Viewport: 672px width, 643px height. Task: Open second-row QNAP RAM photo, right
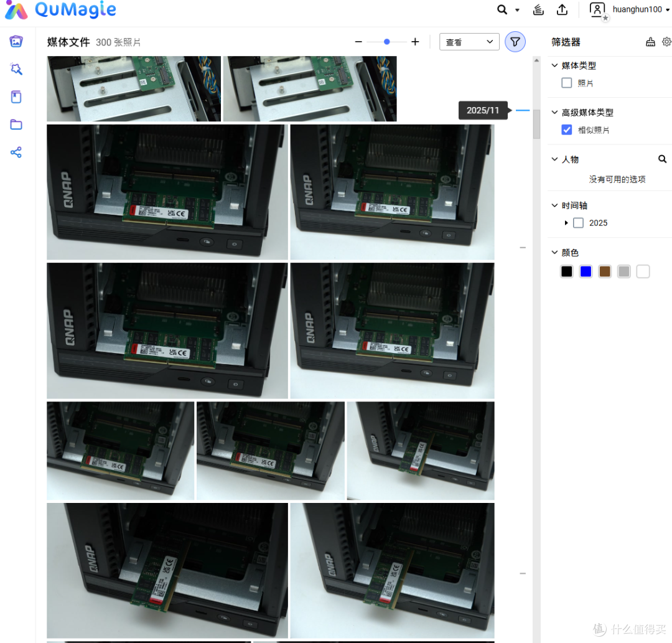pyautogui.click(x=392, y=331)
